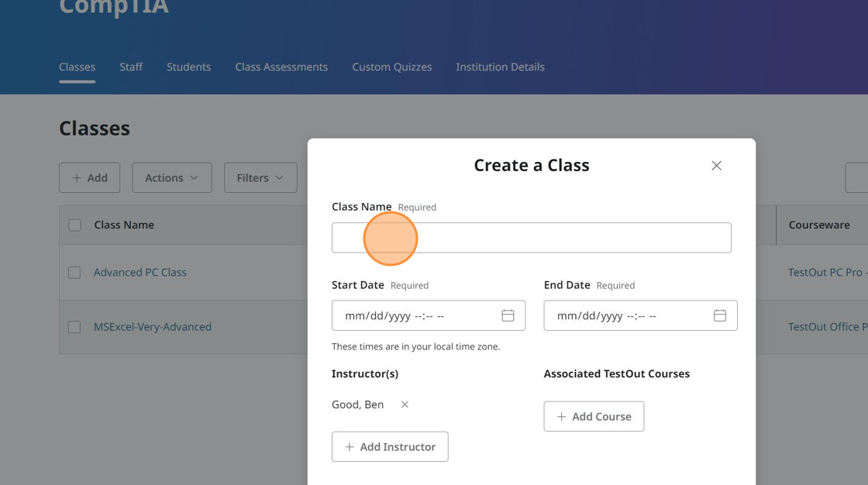
Task: Click the Add Instructor button
Action: pyautogui.click(x=390, y=447)
